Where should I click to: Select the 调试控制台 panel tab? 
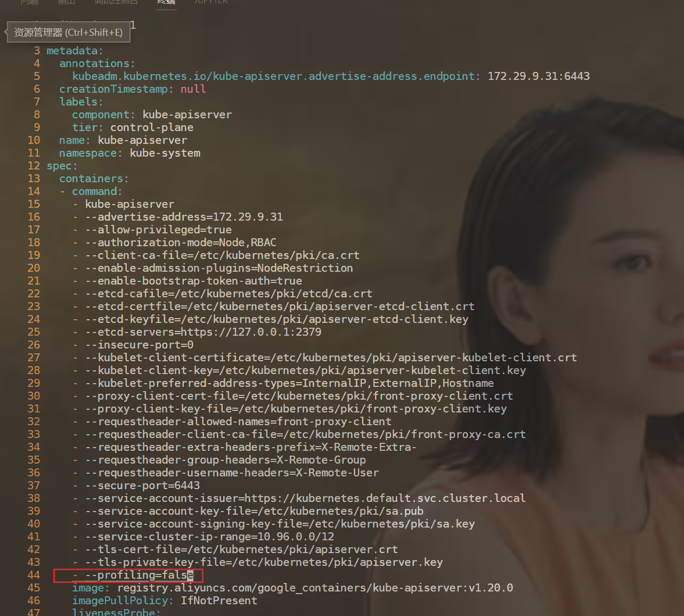(117, 2)
